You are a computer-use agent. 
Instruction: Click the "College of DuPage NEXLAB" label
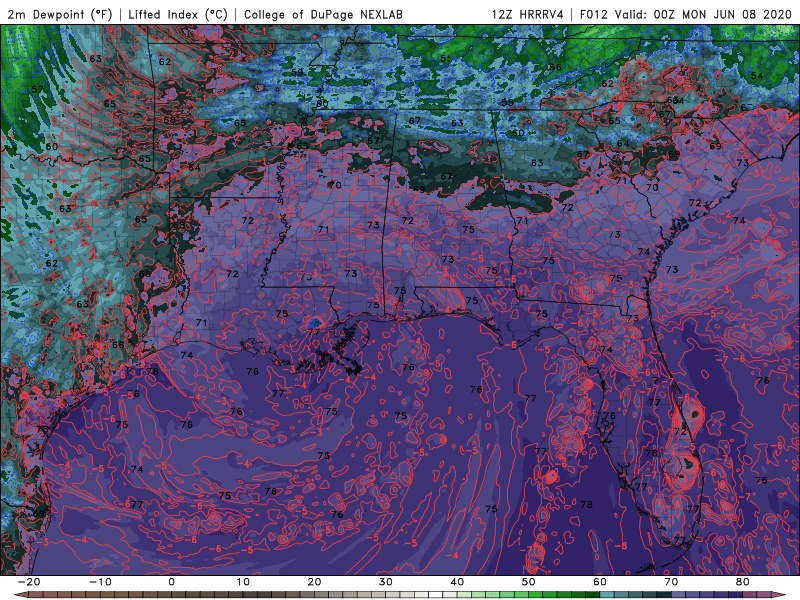point(323,14)
